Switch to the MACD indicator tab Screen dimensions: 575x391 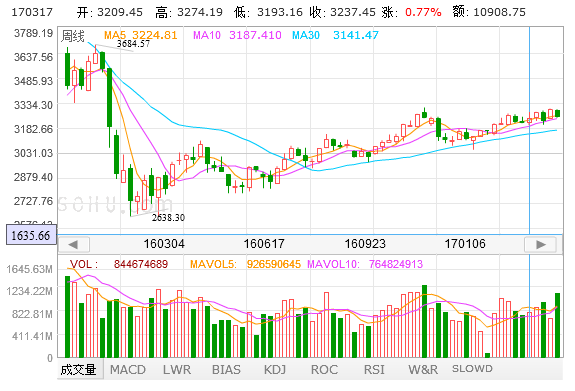click(x=128, y=370)
